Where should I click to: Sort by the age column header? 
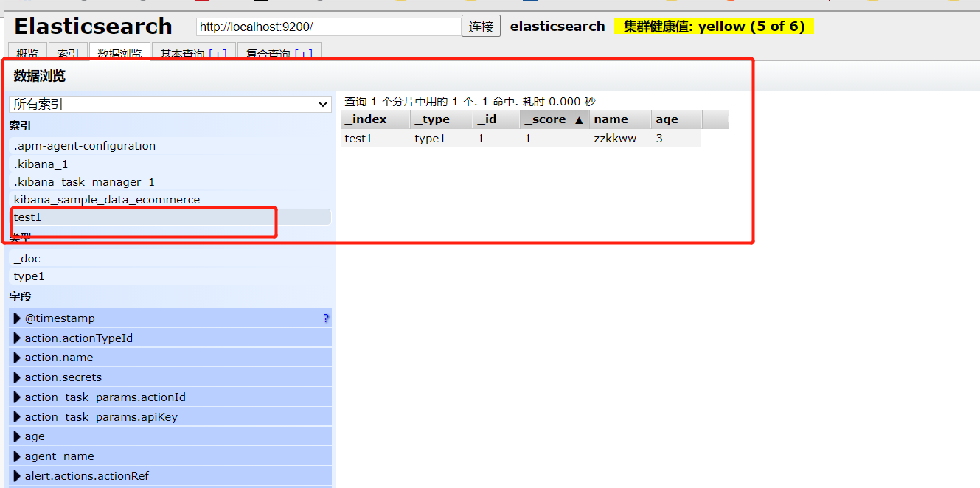tap(676, 119)
